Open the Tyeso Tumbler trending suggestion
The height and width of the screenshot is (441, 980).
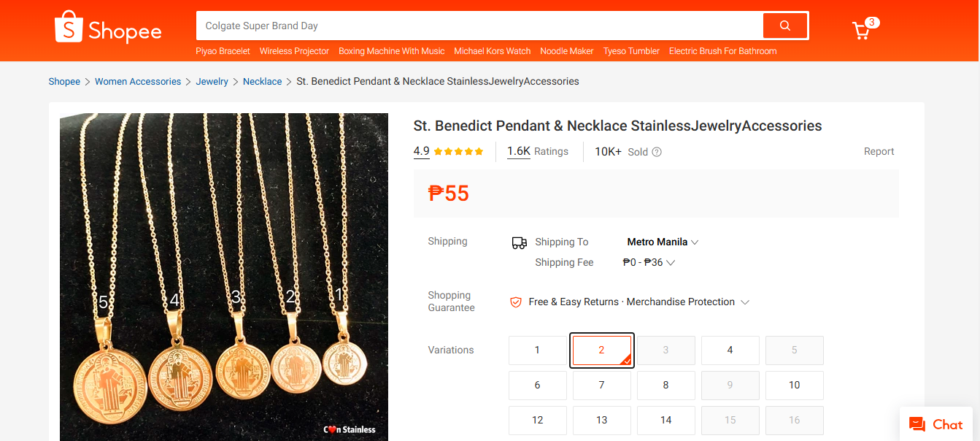click(x=630, y=51)
